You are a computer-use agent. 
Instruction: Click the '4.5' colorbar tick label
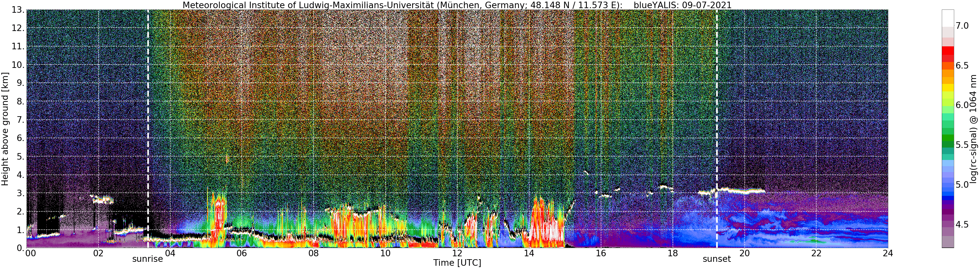pyautogui.click(x=962, y=225)
